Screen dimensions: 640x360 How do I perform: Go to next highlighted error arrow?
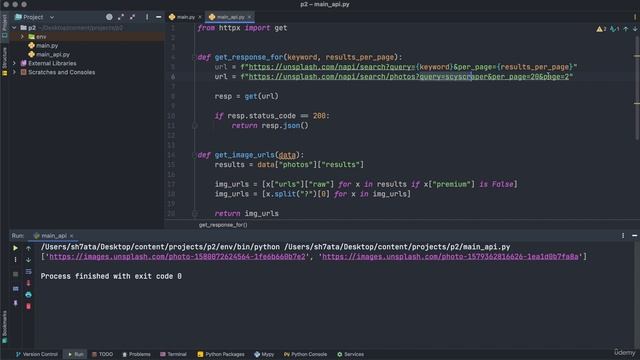tap(635, 29)
